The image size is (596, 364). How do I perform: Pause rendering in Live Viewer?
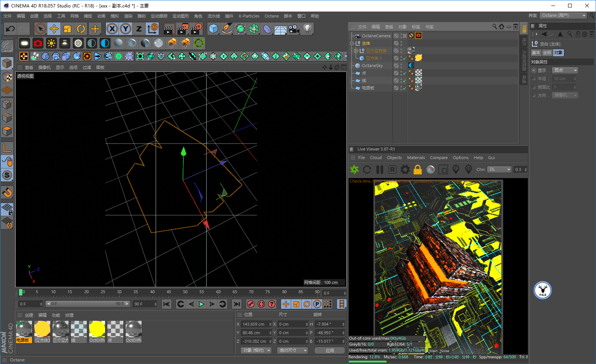(380, 170)
